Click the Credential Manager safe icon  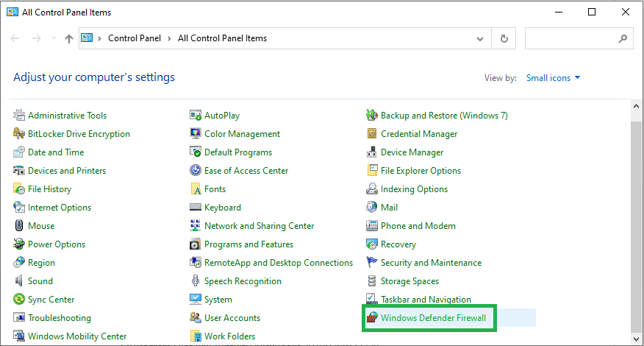pyautogui.click(x=372, y=134)
